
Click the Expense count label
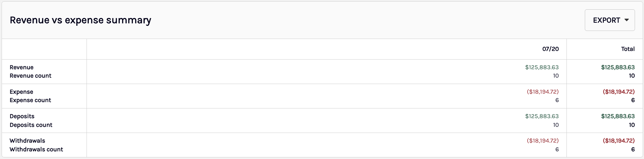[x=30, y=100]
